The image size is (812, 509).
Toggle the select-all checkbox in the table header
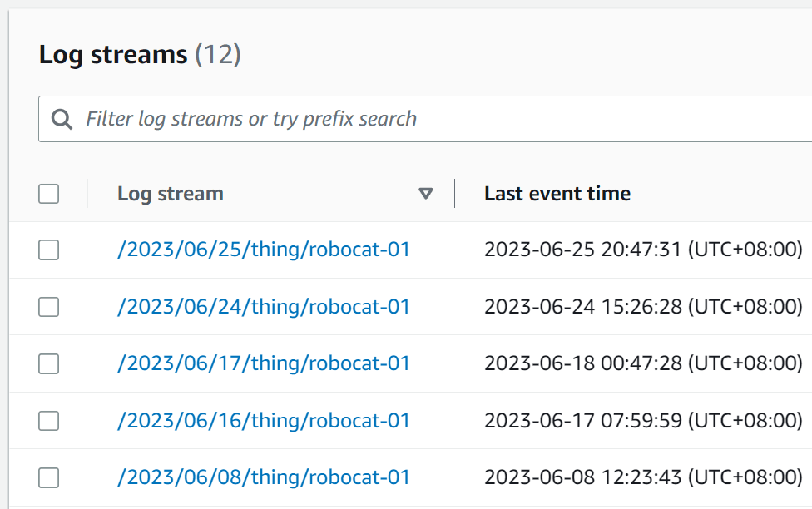coord(49,194)
